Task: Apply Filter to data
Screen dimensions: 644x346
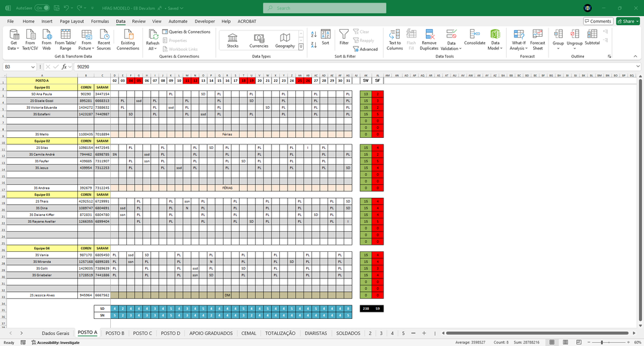Action: [344, 37]
